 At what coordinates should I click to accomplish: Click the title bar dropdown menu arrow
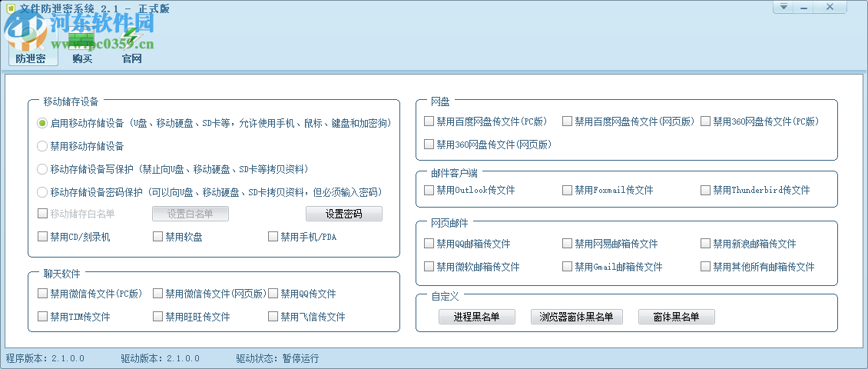tap(784, 7)
